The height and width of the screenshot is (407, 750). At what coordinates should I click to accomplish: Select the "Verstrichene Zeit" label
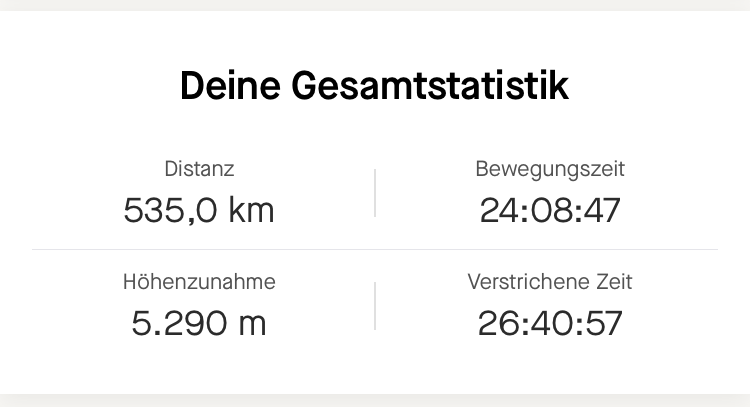click(550, 283)
